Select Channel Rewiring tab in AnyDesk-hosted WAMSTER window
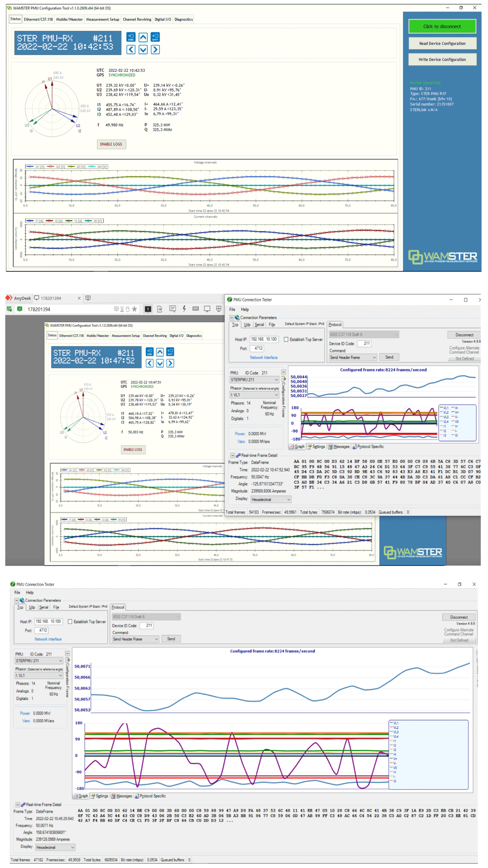 [x=155, y=336]
